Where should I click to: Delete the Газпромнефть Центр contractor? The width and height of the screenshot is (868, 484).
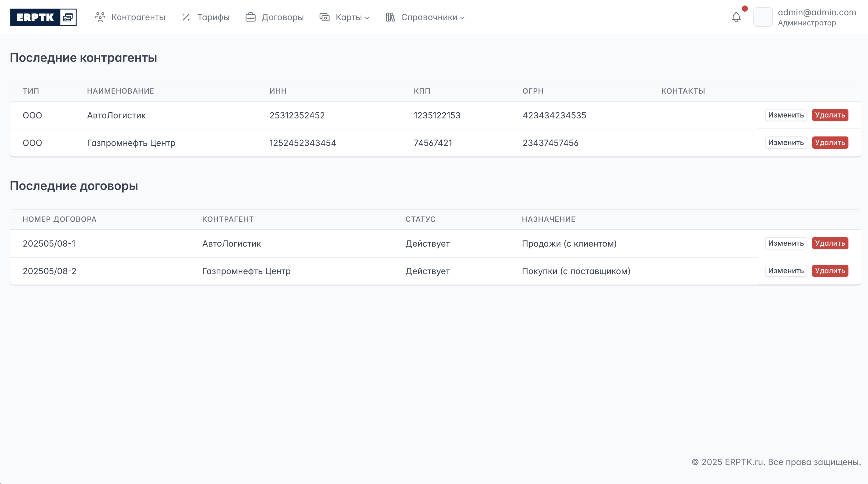click(830, 143)
